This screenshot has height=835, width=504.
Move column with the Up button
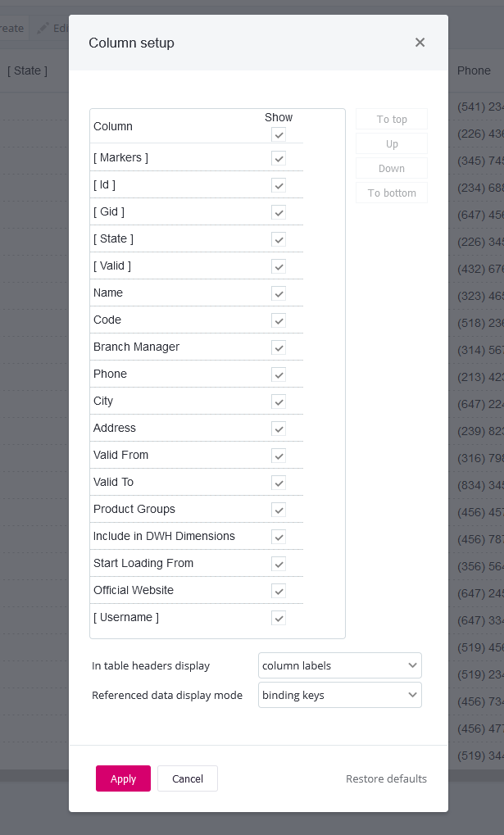[x=392, y=143]
